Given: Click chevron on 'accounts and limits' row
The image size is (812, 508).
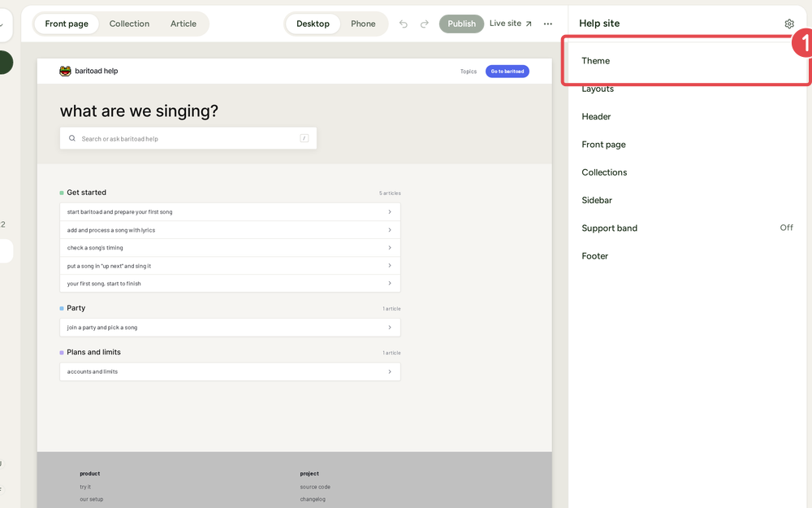Looking at the screenshot, I should 390,371.
